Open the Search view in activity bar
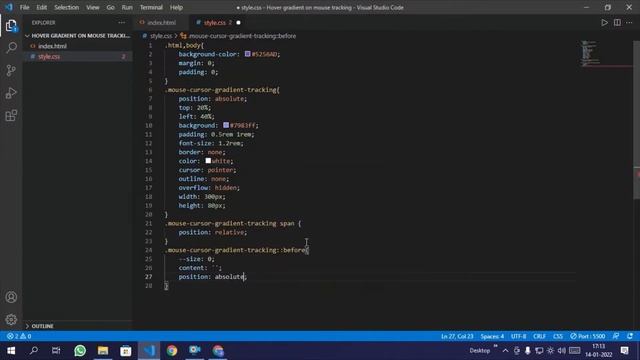Screen dimensions: 640x360 [x=11, y=48]
